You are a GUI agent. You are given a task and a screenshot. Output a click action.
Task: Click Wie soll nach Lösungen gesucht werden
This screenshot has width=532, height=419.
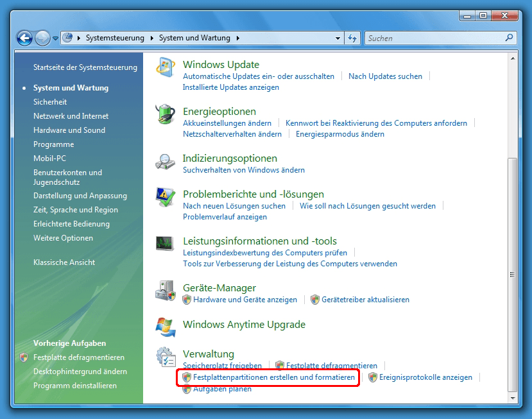point(368,206)
